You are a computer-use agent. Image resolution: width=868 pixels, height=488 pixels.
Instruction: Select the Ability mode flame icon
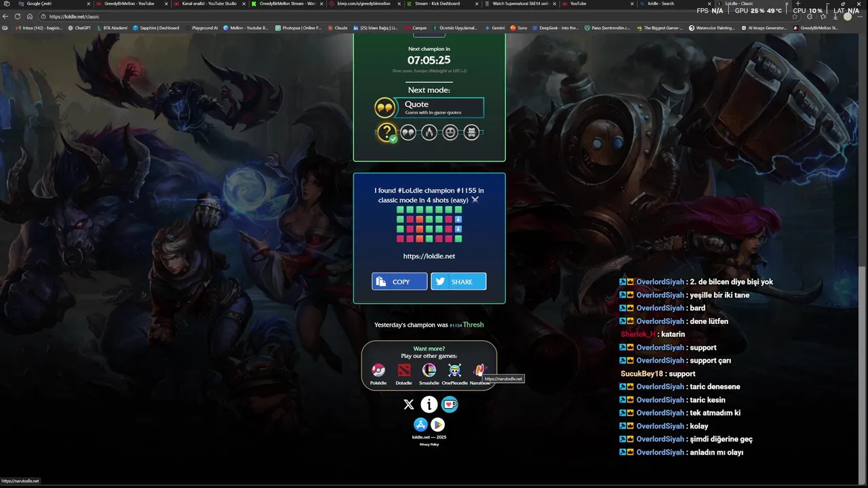tap(429, 133)
